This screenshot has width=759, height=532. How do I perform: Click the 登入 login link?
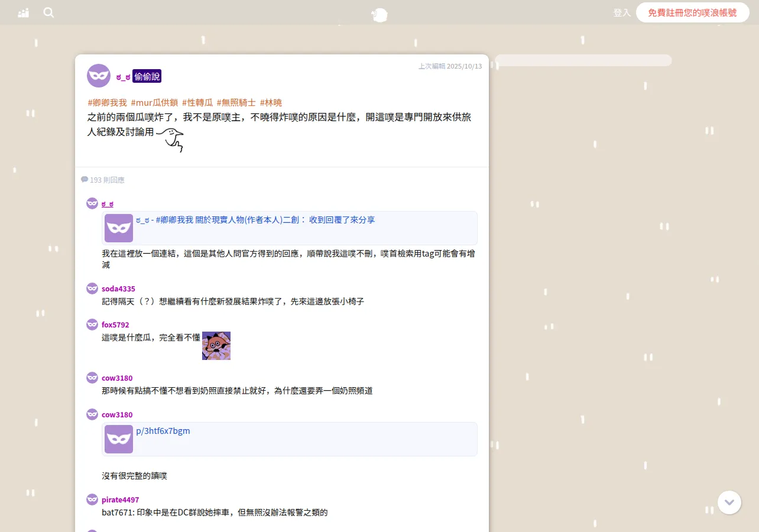click(622, 12)
